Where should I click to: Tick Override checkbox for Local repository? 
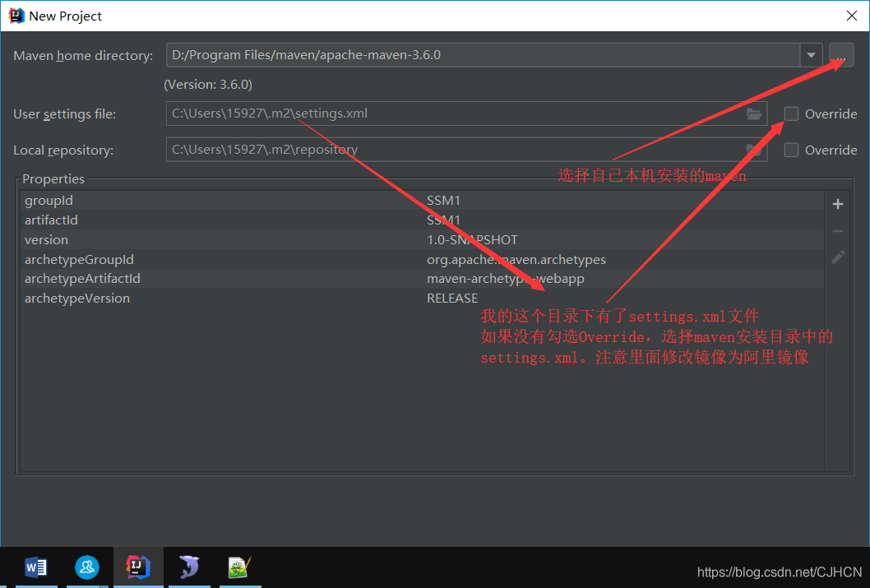791,150
